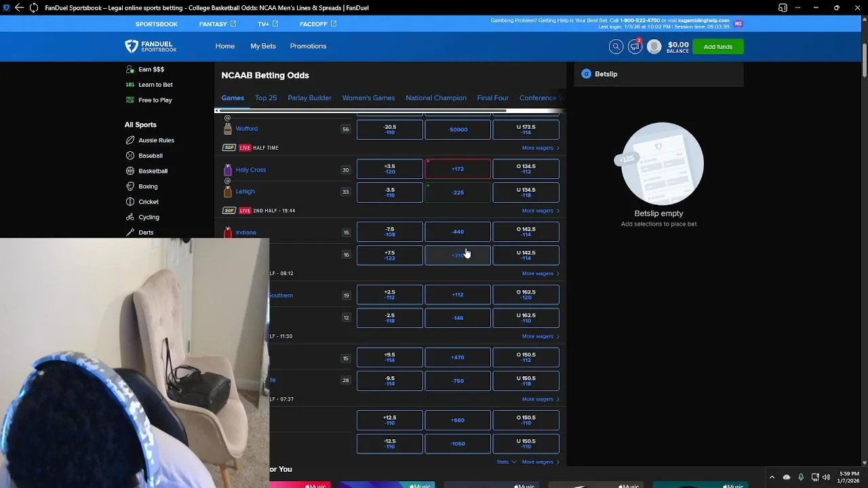Click the RG responsible gaming badge
Screen dimensions: 868x488
738,24
